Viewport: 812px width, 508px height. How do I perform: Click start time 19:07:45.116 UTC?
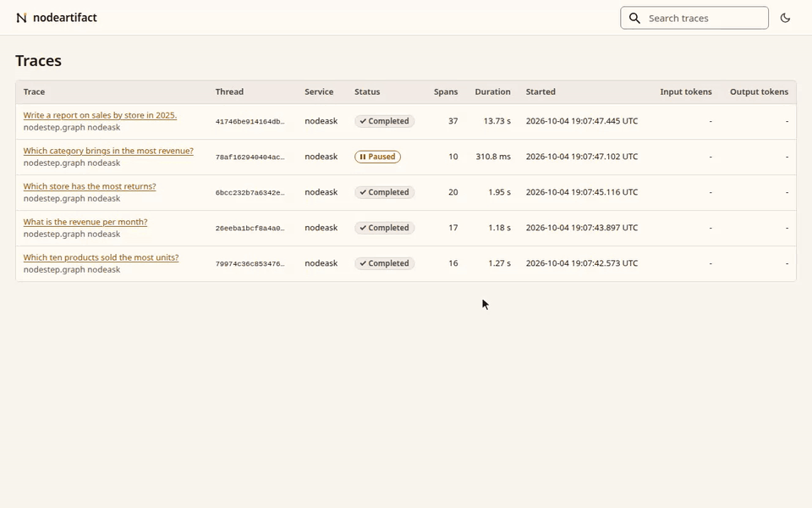582,192
